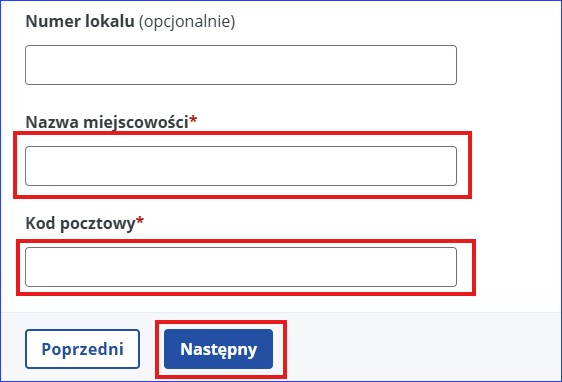Click the red asterisk after Nazwa miejscowości

[x=194, y=120]
